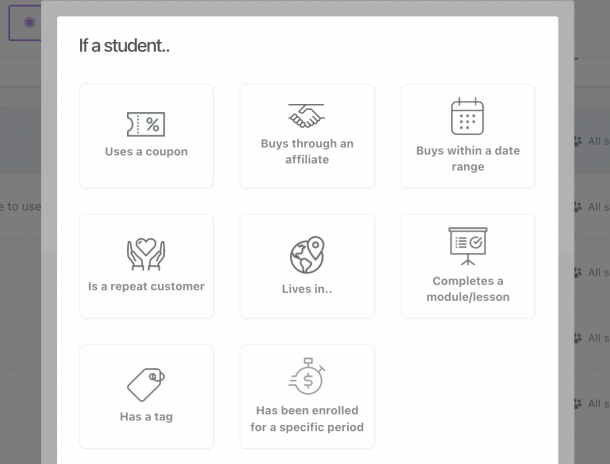Image resolution: width=610 pixels, height=464 pixels.
Task: Click the stopwatch dollar enrollment icon
Action: coord(306,376)
